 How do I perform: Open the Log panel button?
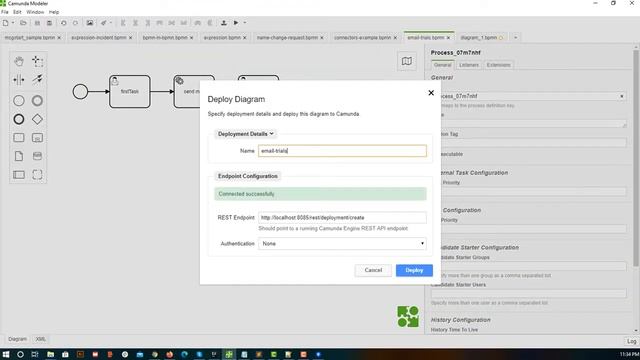pyautogui.click(x=631, y=341)
